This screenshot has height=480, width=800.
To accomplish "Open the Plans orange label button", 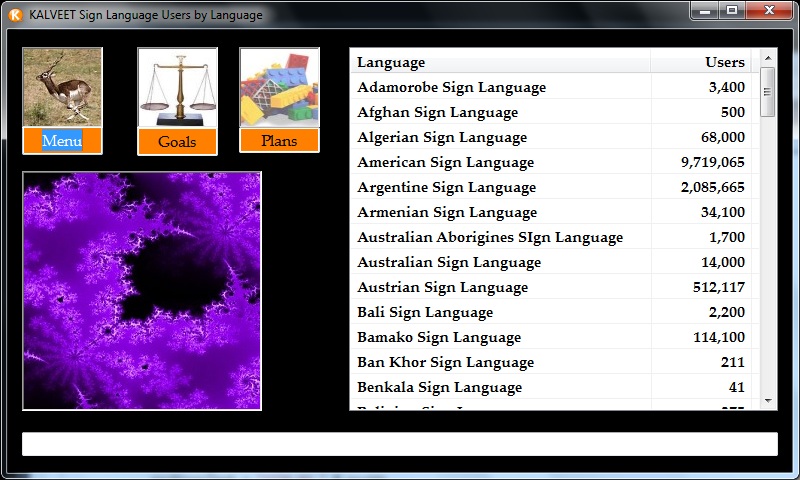I will click(x=279, y=141).
